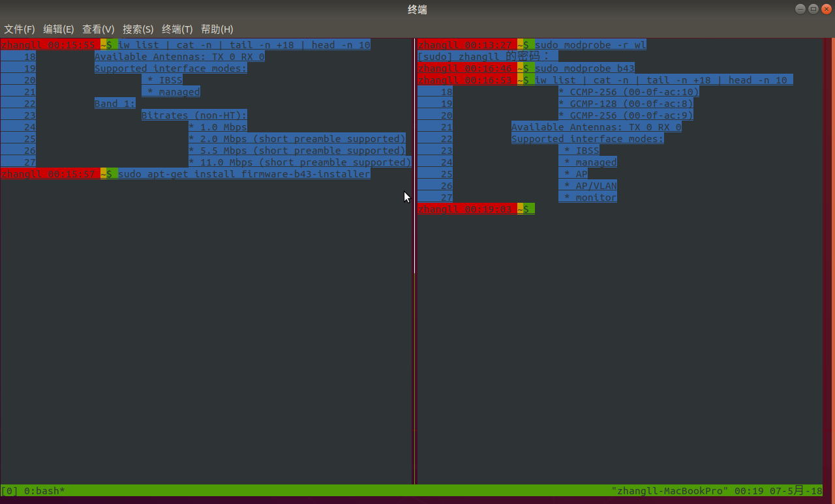Click the "* 5.5 Mbps (short preamble supported)" line

click(x=297, y=151)
